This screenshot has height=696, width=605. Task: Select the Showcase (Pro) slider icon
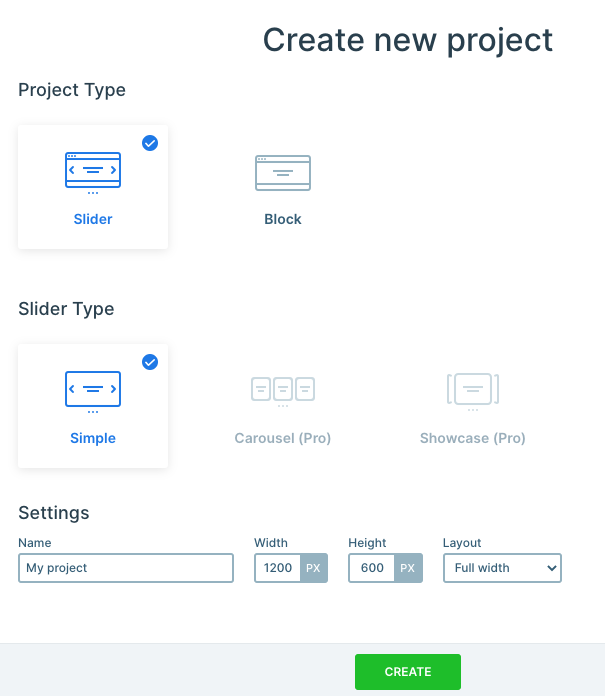473,392
